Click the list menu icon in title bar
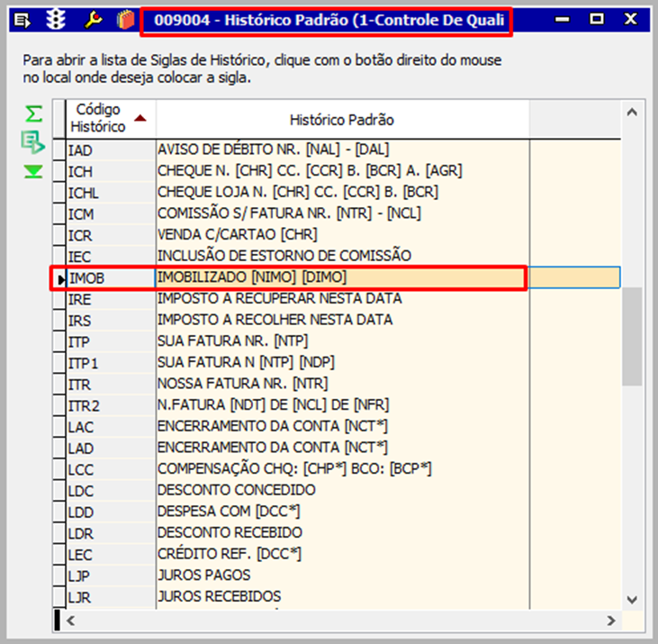This screenshot has width=658, height=644. [22, 20]
